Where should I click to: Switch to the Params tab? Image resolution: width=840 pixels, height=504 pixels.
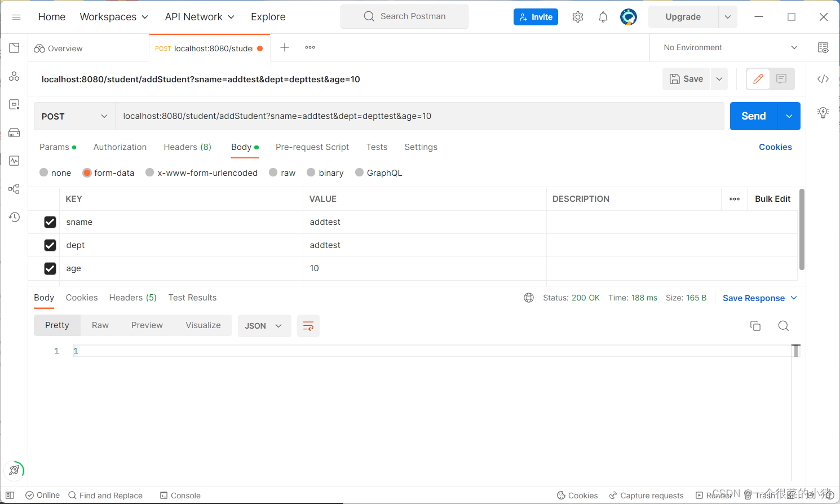click(x=58, y=147)
